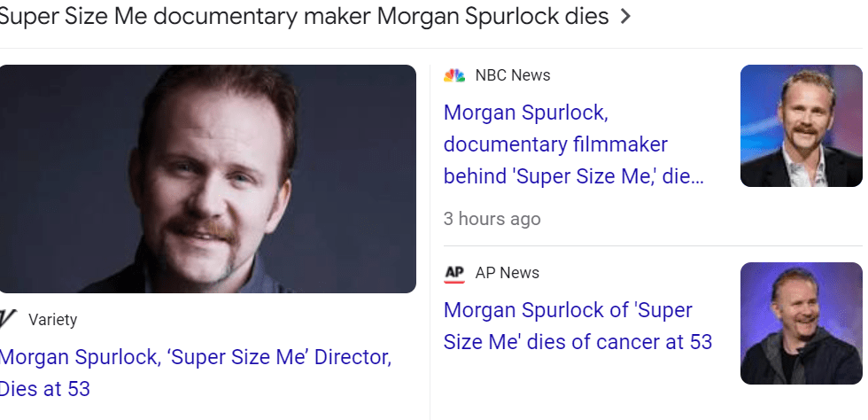Click the AP News source label

(x=508, y=273)
